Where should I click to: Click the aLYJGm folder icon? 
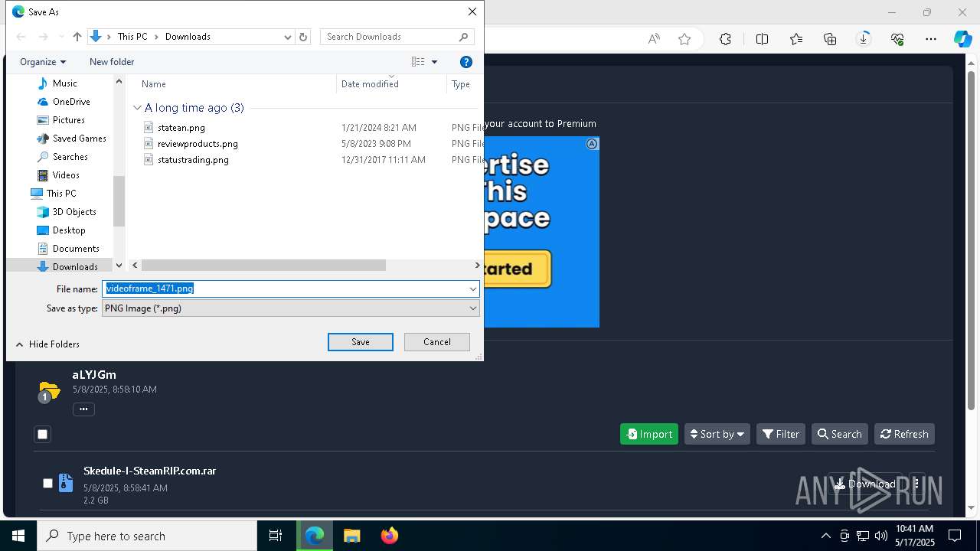tap(48, 391)
